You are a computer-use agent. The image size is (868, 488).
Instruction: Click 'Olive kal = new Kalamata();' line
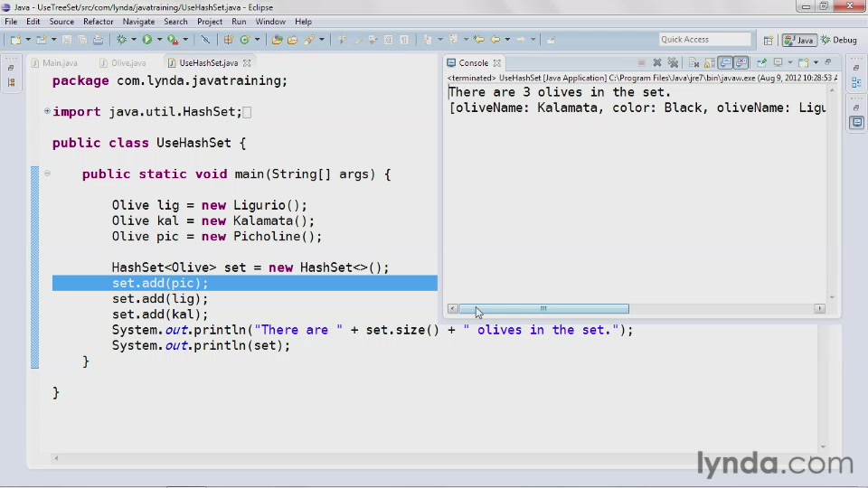click(213, 221)
